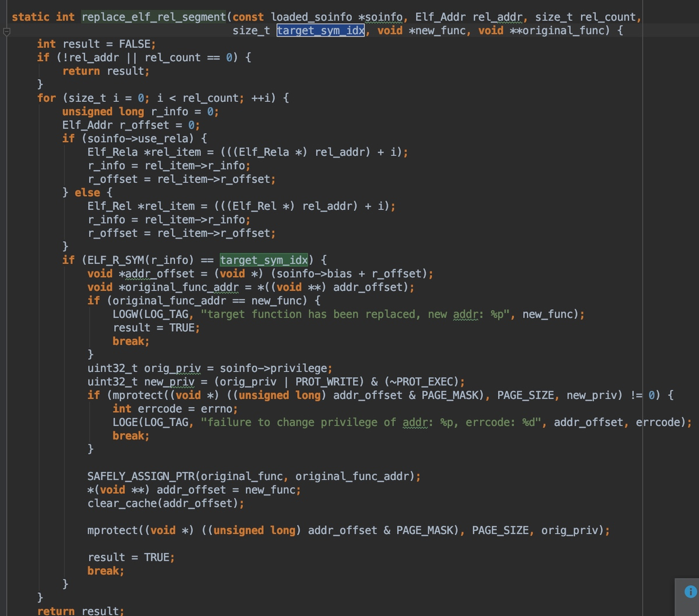Click soinfo->use_rela in the if condition

click(x=141, y=138)
